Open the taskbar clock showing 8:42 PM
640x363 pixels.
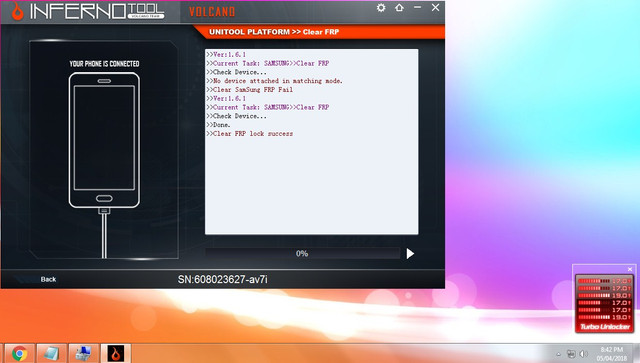pyautogui.click(x=611, y=354)
